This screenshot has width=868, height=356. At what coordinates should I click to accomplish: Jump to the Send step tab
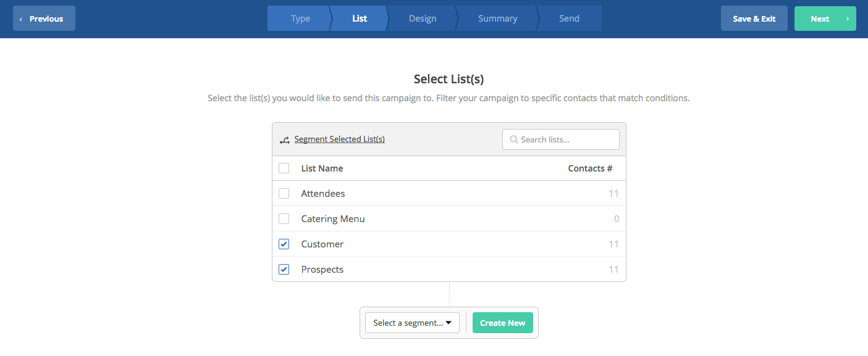(x=569, y=19)
